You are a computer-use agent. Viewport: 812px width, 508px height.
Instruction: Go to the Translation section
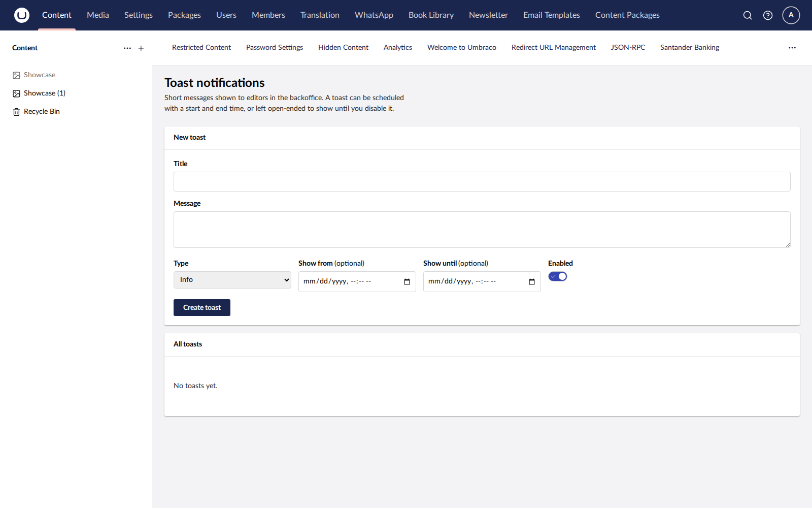[x=320, y=15]
